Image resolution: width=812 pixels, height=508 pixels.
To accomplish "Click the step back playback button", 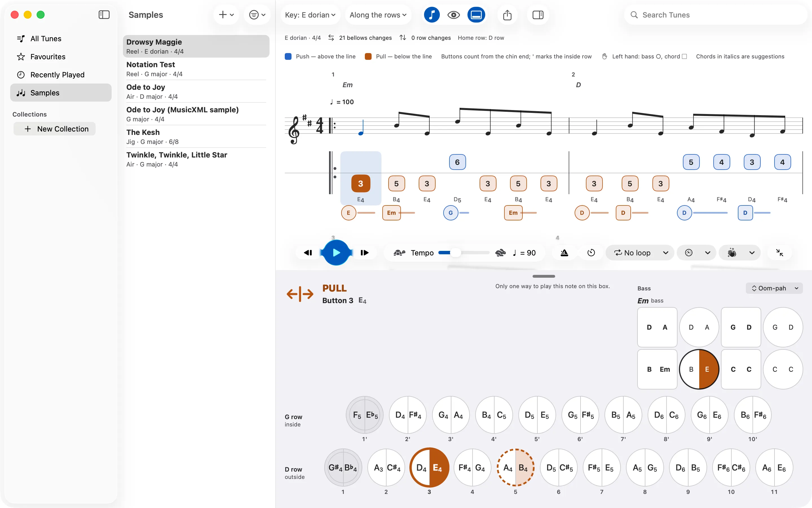I will pyautogui.click(x=308, y=253).
